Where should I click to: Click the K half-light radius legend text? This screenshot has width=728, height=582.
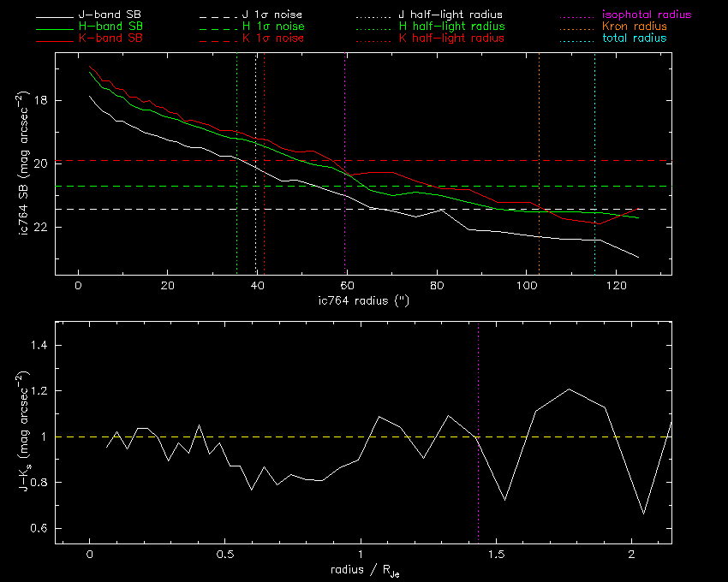[451, 39]
